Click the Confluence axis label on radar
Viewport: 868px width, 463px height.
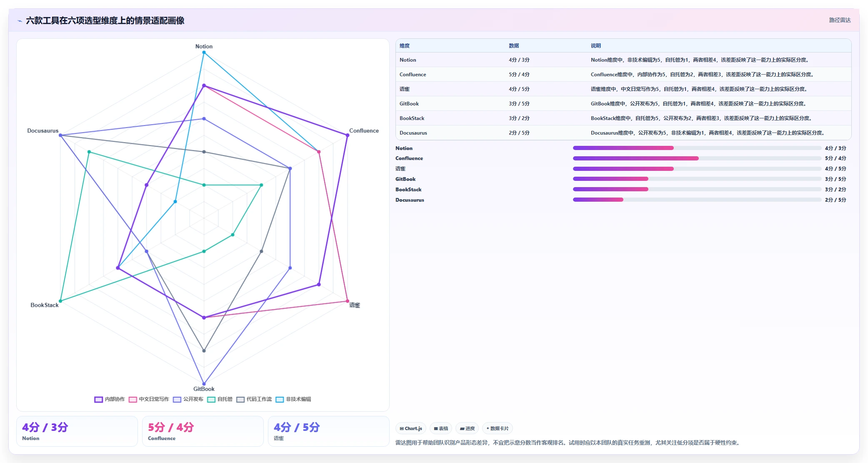(364, 130)
